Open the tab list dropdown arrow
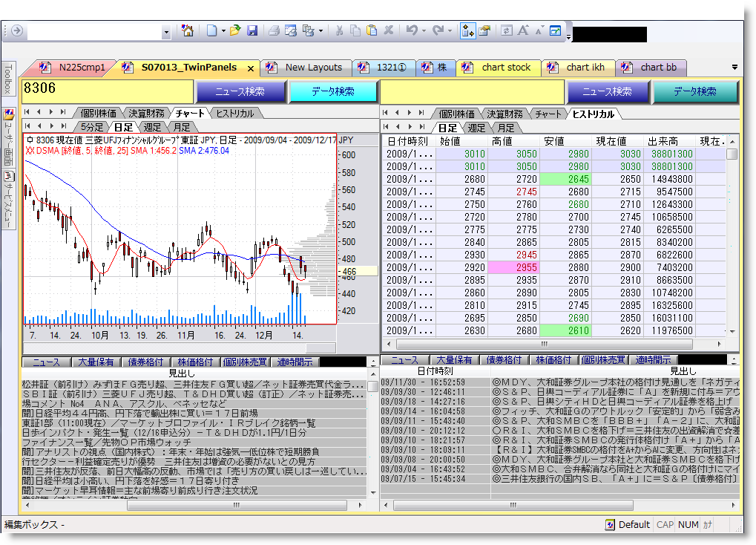 click(x=734, y=68)
